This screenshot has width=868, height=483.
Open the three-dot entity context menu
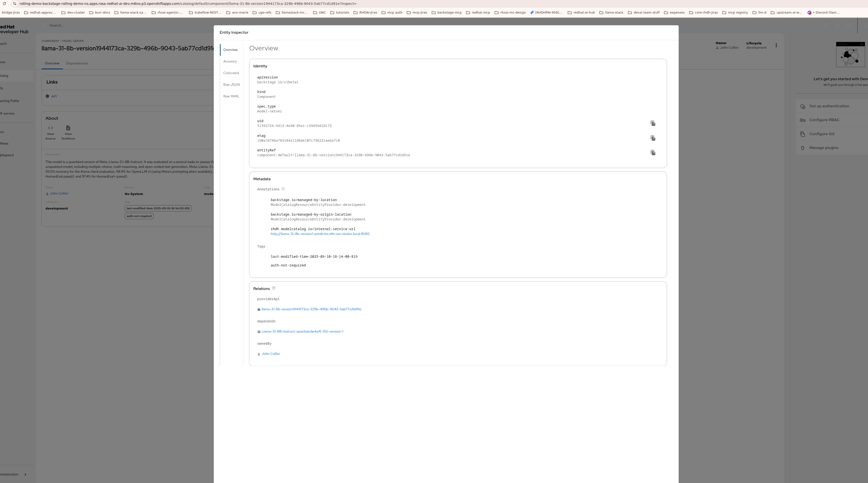(x=776, y=45)
